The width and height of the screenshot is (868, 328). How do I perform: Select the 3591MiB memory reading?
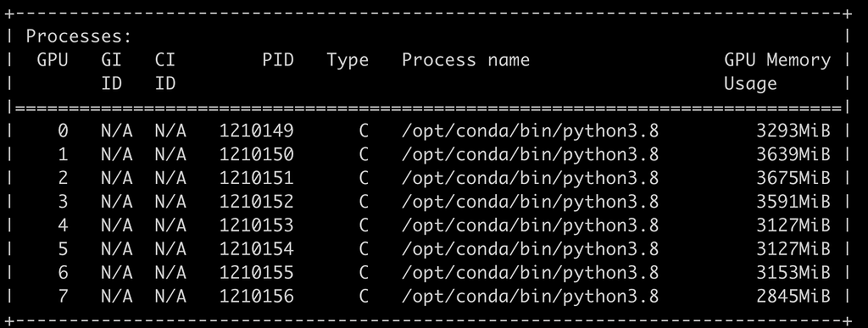793,202
